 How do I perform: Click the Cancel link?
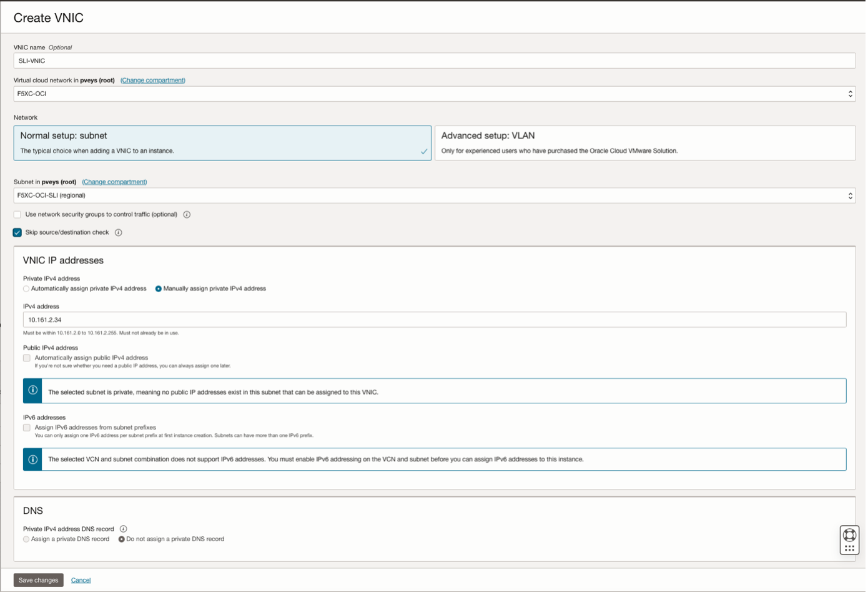pos(81,580)
